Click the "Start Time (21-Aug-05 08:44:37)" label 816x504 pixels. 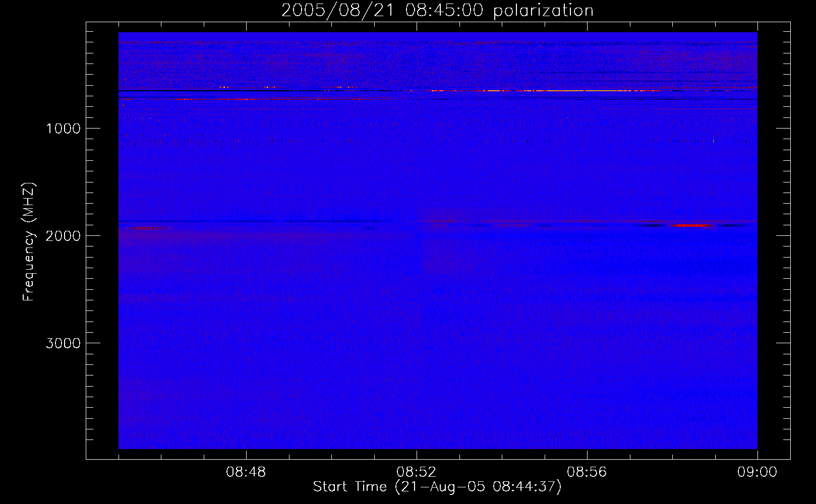point(437,487)
